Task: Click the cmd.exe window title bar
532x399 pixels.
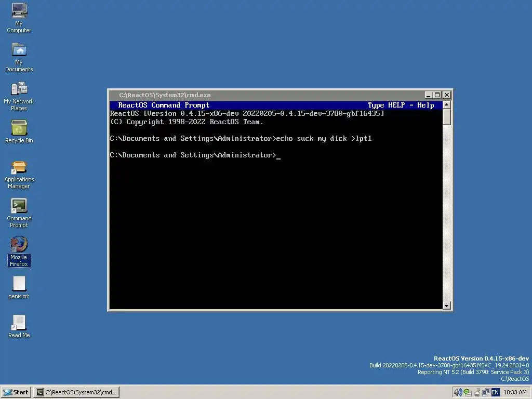Action: tap(267, 95)
